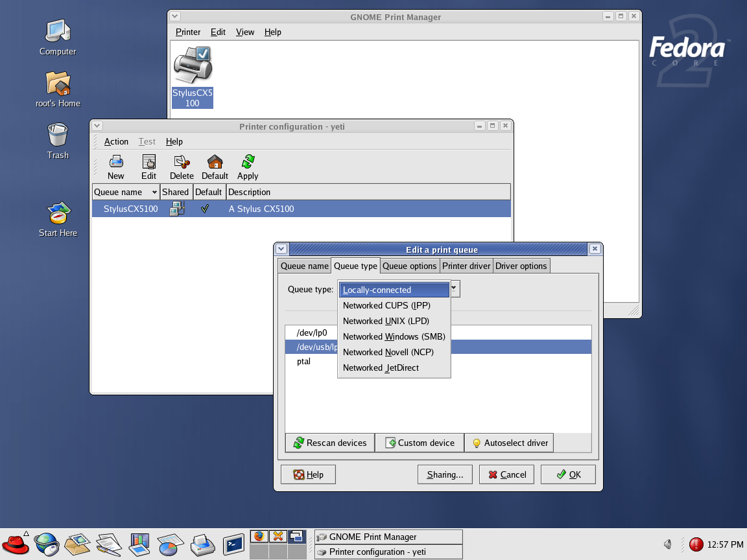This screenshot has width=747, height=560.
Task: Open the Red Hat main menu
Action: (x=16, y=543)
